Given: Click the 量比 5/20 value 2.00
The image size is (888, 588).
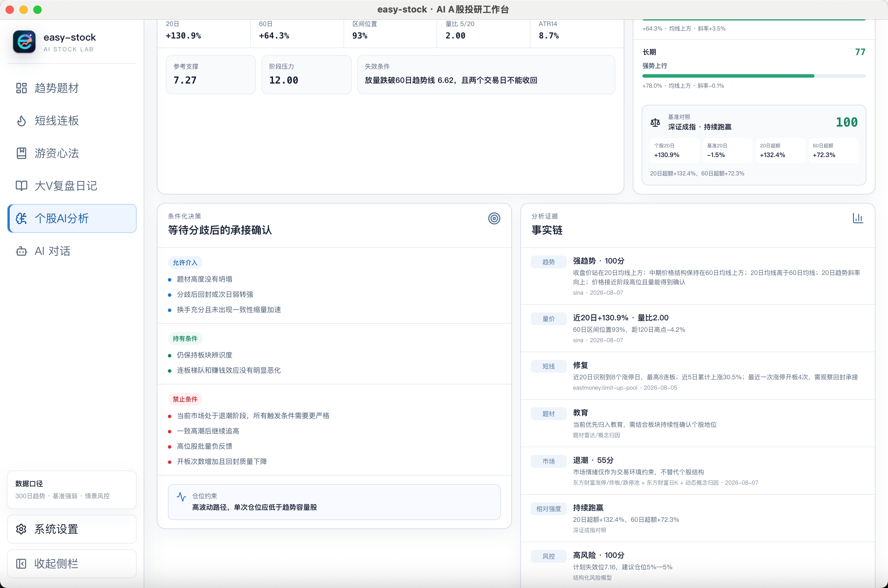Looking at the screenshot, I should [x=455, y=36].
